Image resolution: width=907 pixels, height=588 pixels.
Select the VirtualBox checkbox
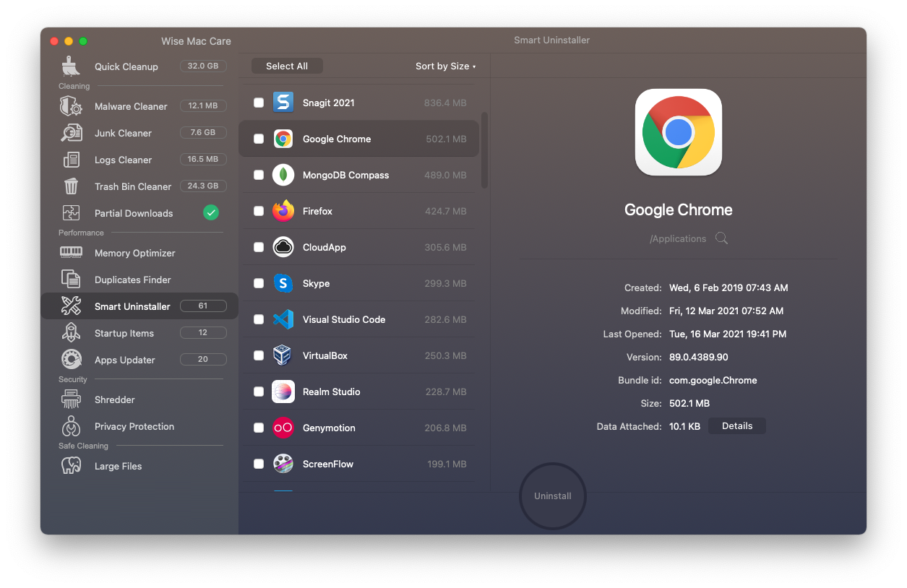pos(259,355)
